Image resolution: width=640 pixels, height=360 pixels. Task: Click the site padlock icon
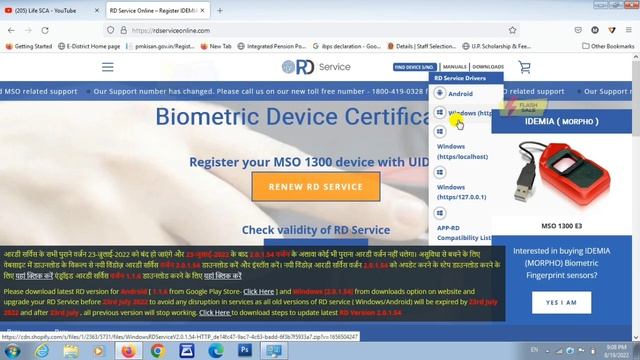pos(123,30)
